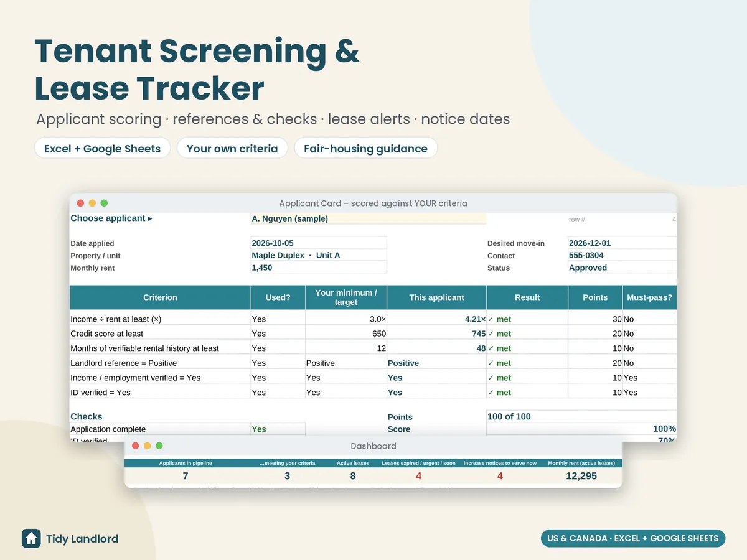Select Income / employment verified = Yes label
The height and width of the screenshot is (560, 747).
(x=135, y=378)
